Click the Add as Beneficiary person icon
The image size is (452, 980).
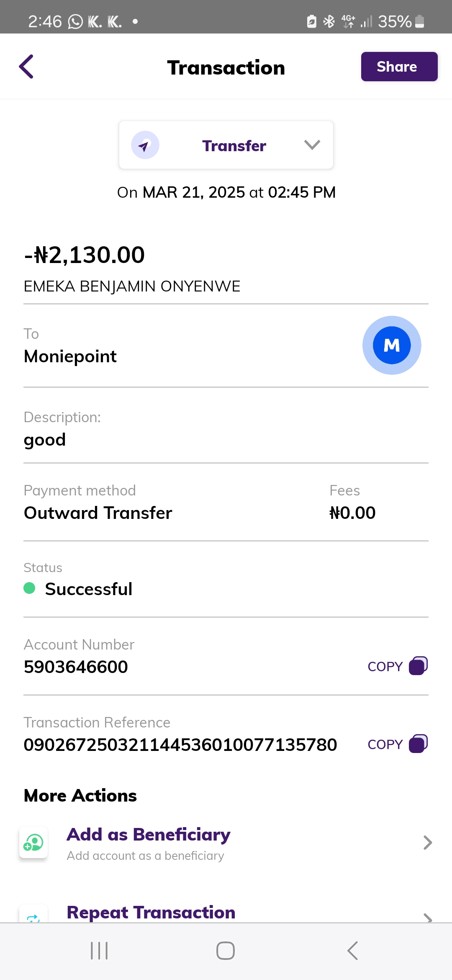coord(33,842)
